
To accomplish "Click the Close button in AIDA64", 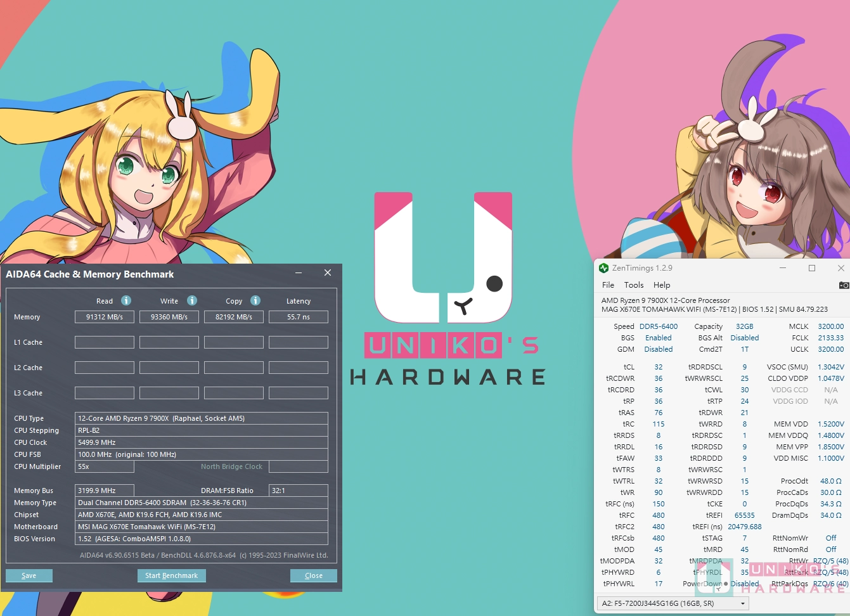I will click(x=314, y=575).
